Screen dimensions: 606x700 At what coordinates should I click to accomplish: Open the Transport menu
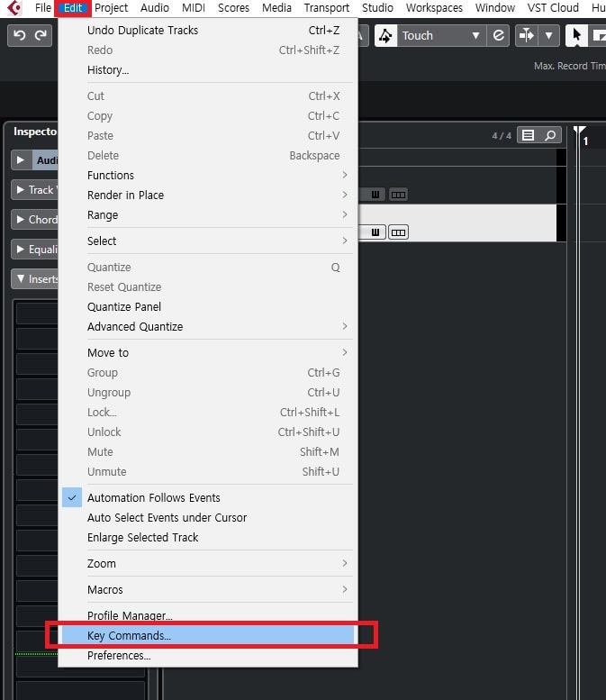(x=327, y=7)
